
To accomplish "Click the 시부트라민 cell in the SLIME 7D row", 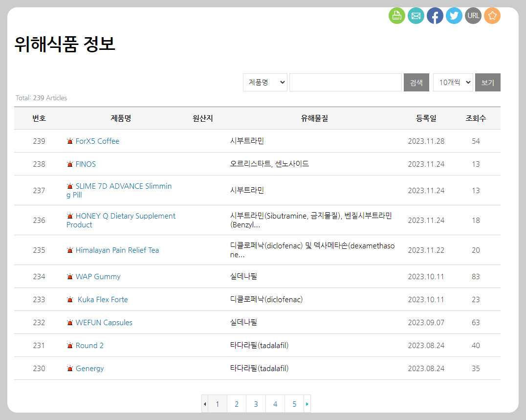I will click(x=247, y=191).
